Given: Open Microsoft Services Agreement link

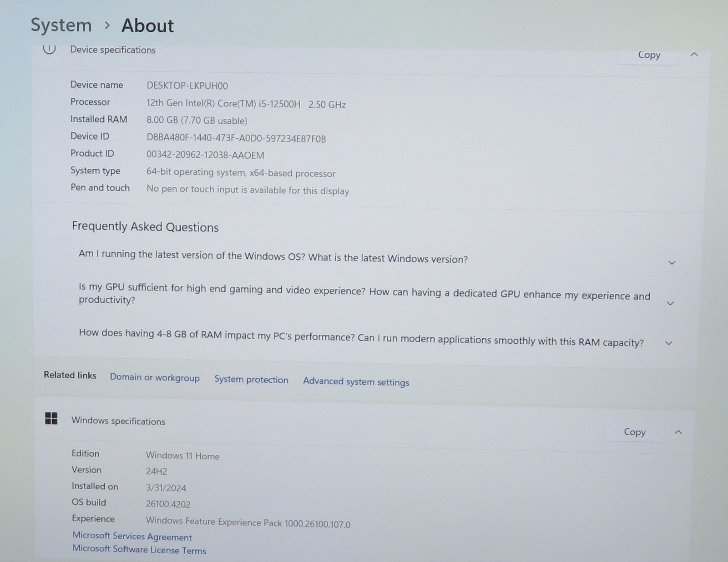Looking at the screenshot, I should point(132,536).
